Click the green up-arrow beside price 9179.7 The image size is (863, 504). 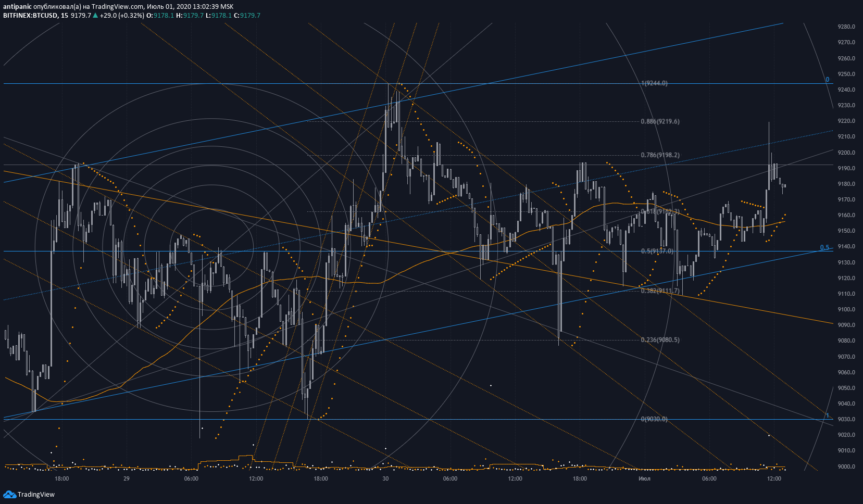pyautogui.click(x=95, y=15)
